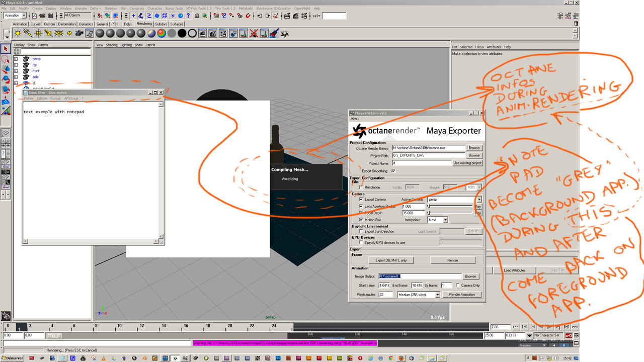Viewport: 644px width, 362px height.
Task: Click the save scene disk icon
Action: click(x=51, y=16)
